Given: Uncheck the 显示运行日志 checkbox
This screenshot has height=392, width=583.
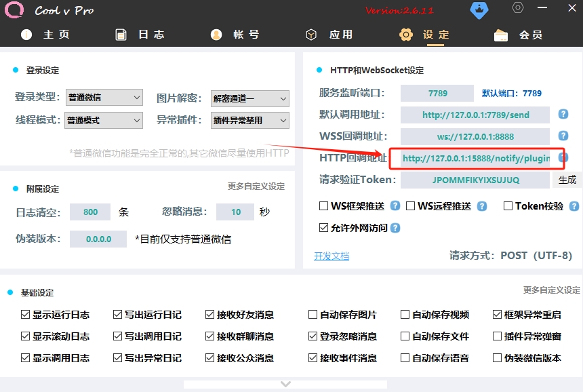Looking at the screenshot, I should [26, 315].
